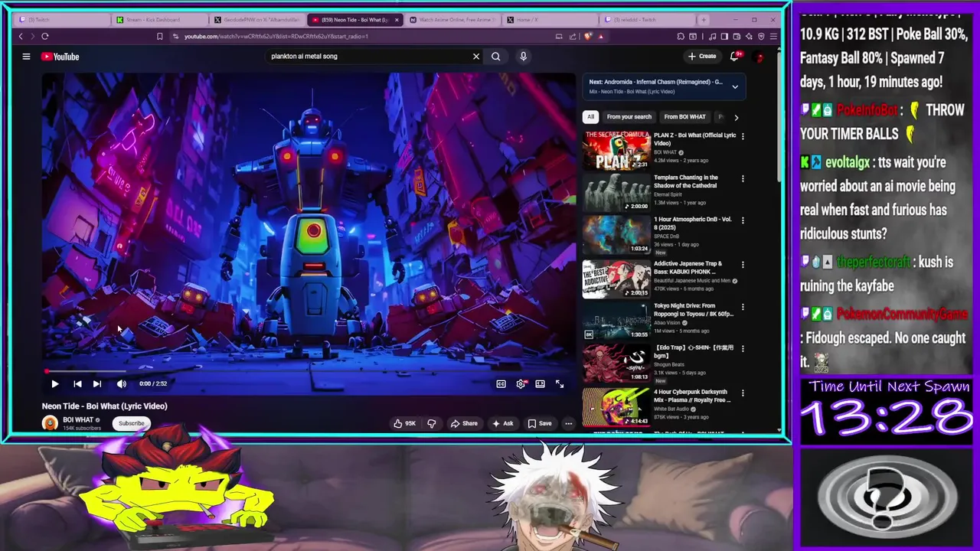Go back in browser history

(x=21, y=36)
